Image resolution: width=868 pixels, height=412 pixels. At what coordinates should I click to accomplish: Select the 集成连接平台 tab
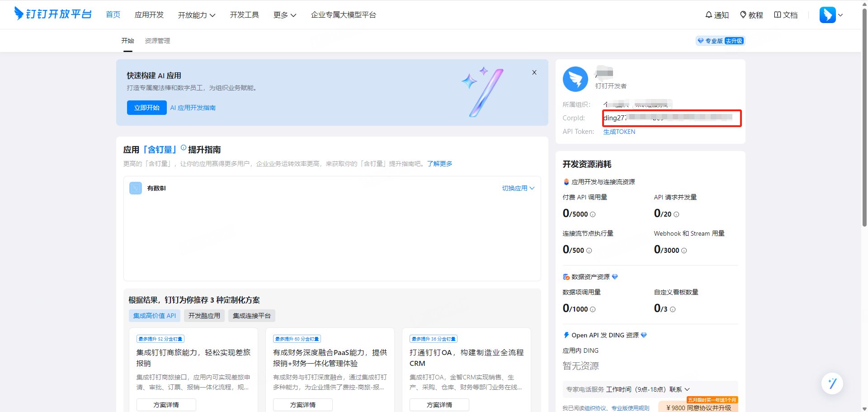point(251,316)
